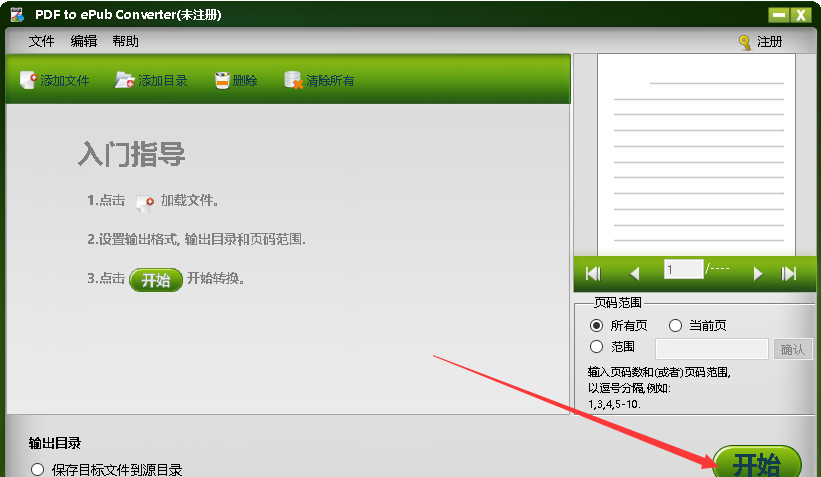The image size is (821, 477).
Task: Click the example text 1,3,4,5-10.
Action: coord(614,404)
